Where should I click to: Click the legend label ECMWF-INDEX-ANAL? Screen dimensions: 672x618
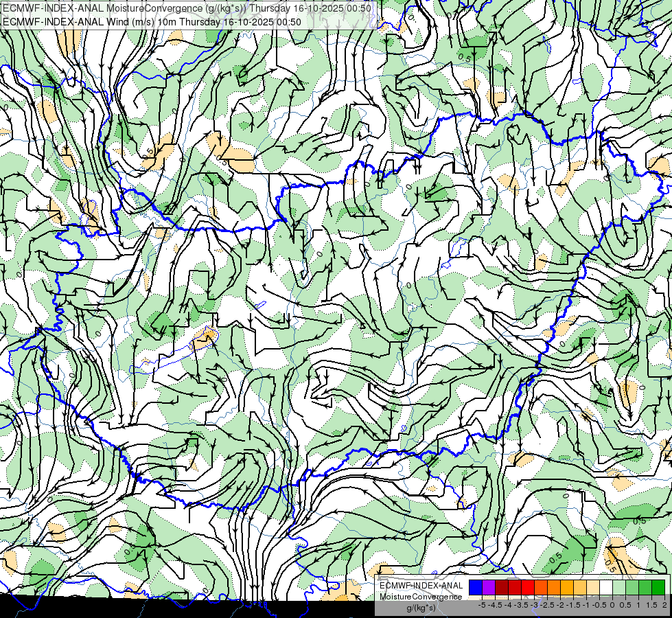point(421,586)
